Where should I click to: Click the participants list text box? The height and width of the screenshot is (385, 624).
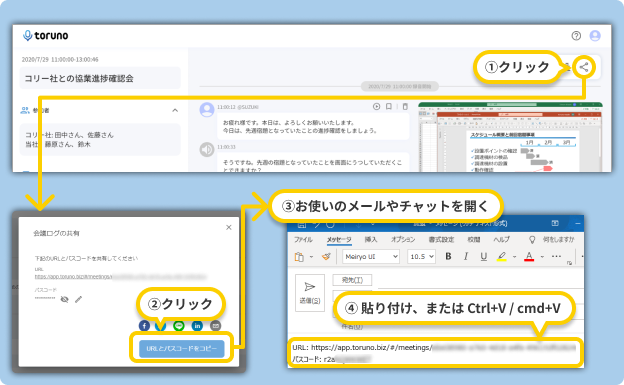point(100,140)
